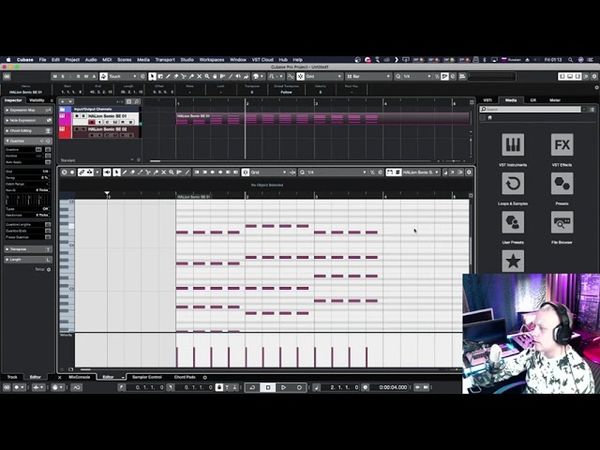
Task: Select Mute X tool in main toolbar
Action: click(x=199, y=77)
